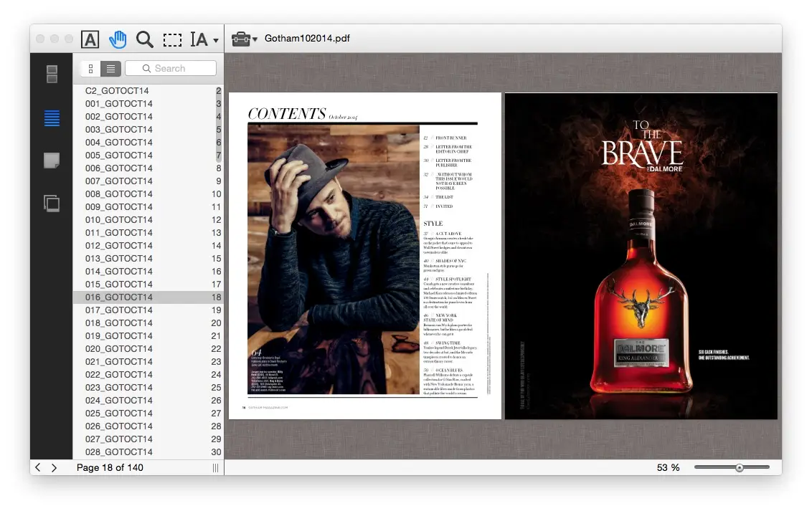Image resolution: width=812 pixels, height=511 pixels.
Task: Select outline entry 018_GOTOCT14
Action: point(148,323)
